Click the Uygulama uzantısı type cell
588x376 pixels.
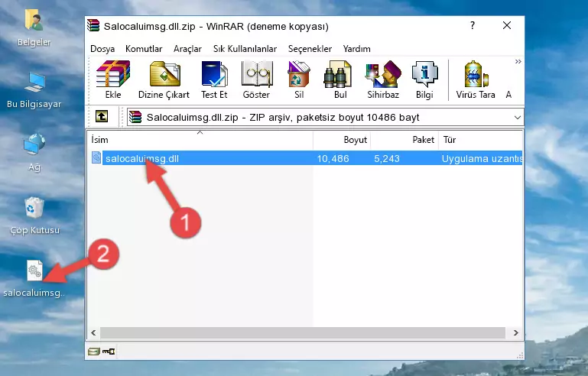click(482, 158)
